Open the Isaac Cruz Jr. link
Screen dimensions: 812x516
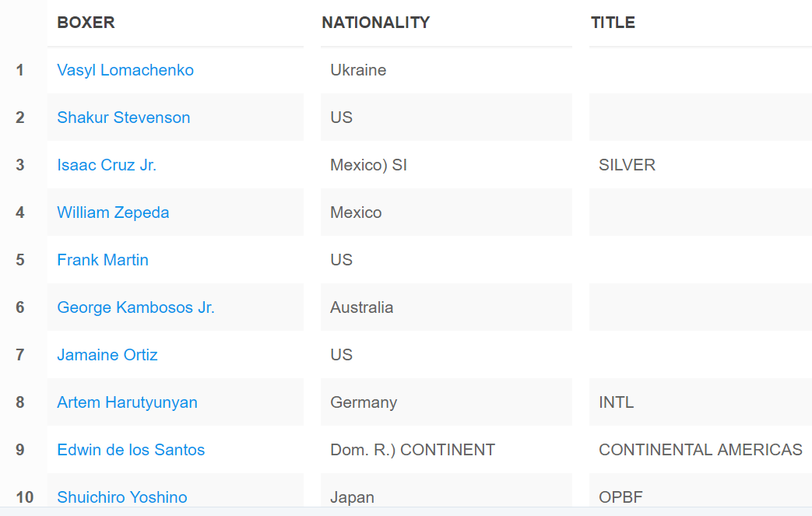click(107, 165)
